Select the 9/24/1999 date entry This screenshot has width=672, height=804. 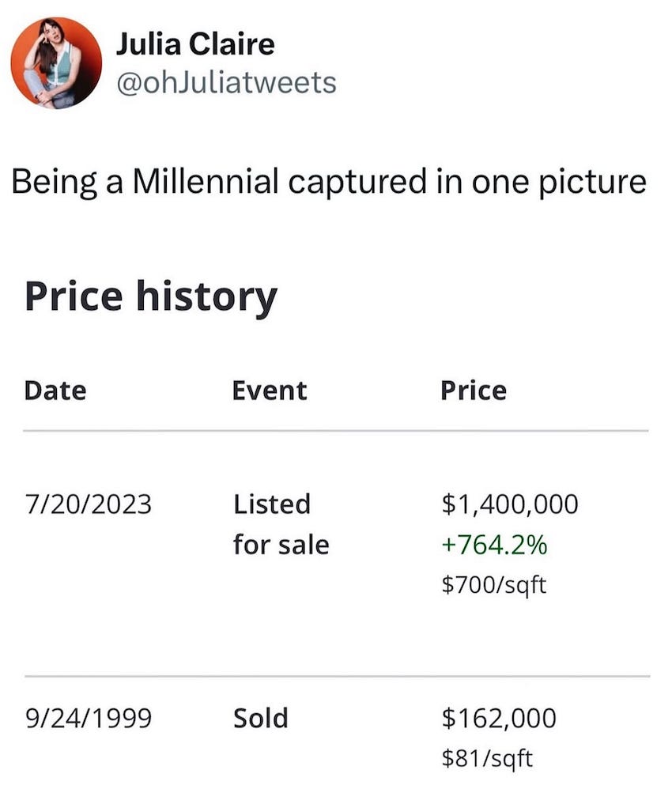pos(89,718)
